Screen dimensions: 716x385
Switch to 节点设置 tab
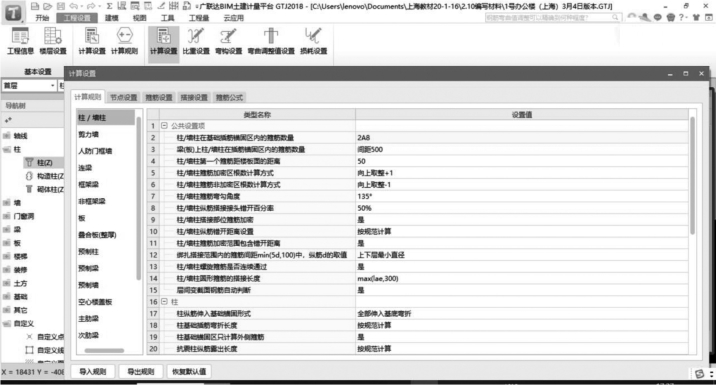123,97
